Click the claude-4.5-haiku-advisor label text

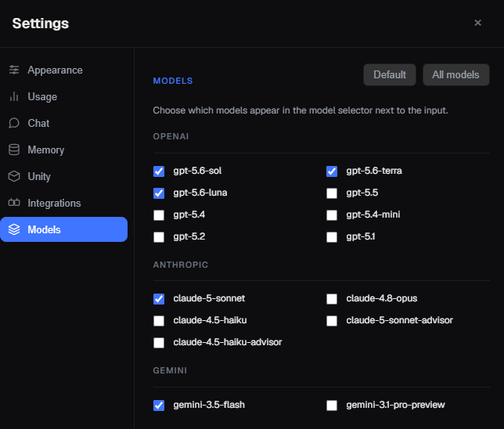tap(227, 342)
